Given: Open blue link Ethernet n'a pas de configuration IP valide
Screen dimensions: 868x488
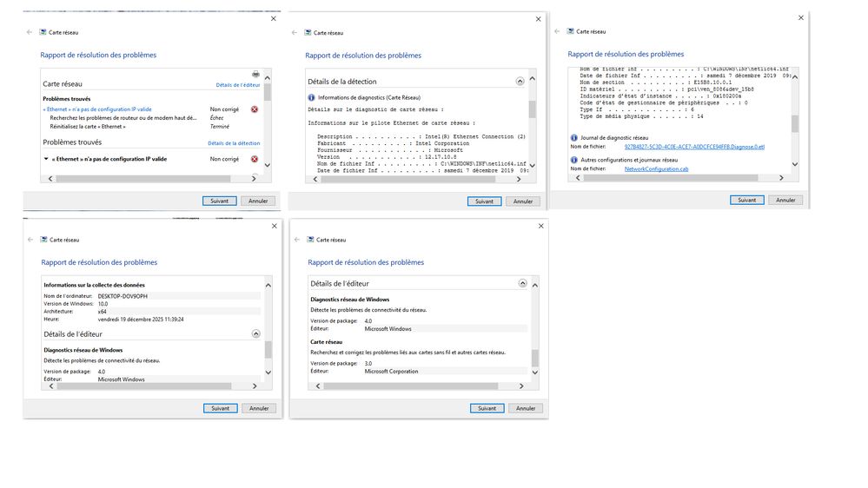Looking at the screenshot, I should pyautogui.click(x=97, y=109).
